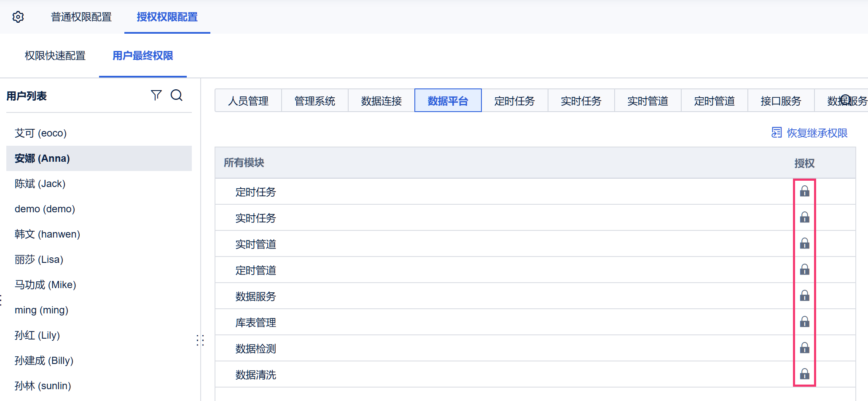Toggle the lock for 定时任务 row
868x401 pixels.
tap(804, 191)
